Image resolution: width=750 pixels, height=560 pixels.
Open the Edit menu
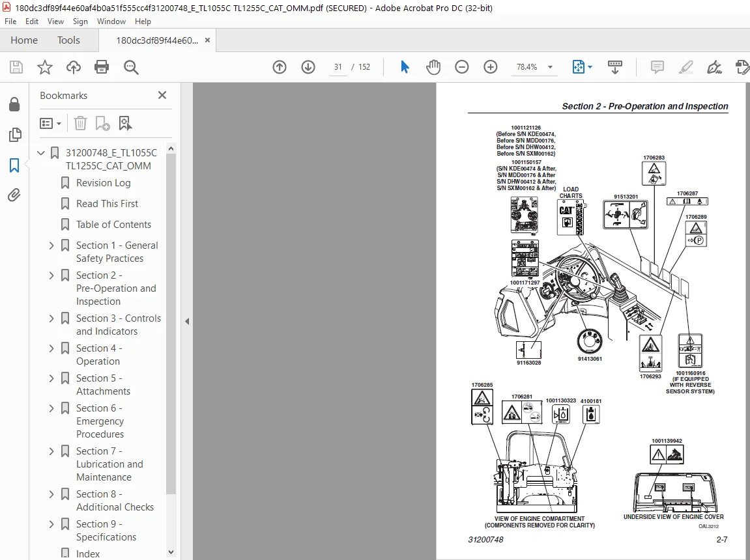(x=31, y=21)
